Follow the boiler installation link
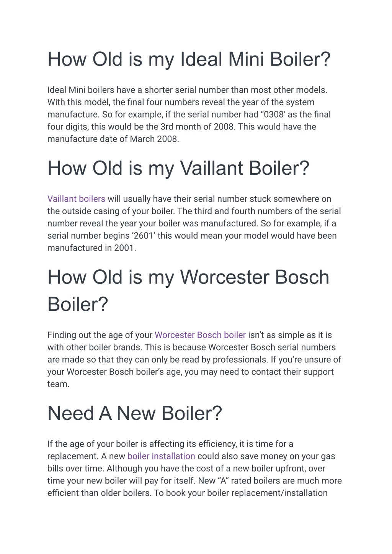The image size is (392, 554). 161,456
